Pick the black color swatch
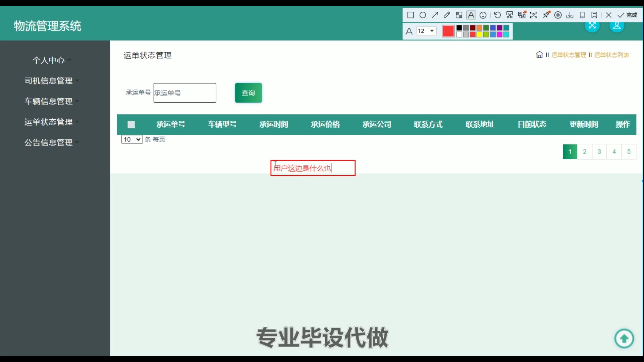 459,28
